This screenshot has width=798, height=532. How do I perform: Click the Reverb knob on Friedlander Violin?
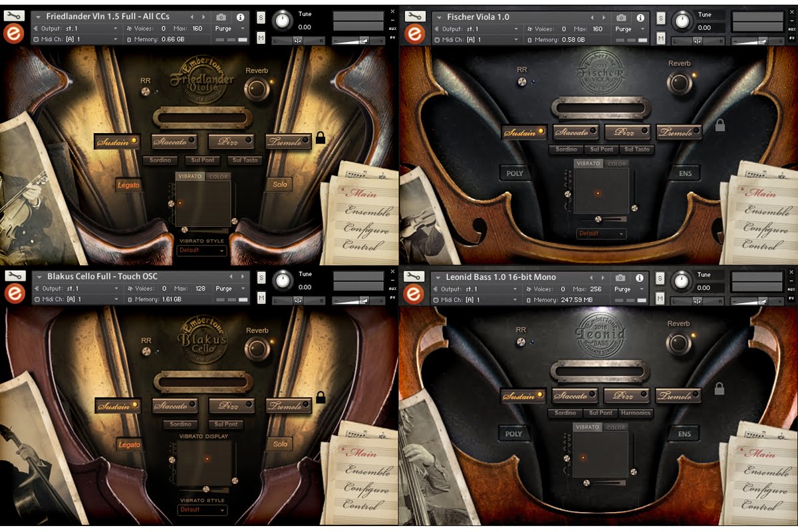(x=256, y=88)
